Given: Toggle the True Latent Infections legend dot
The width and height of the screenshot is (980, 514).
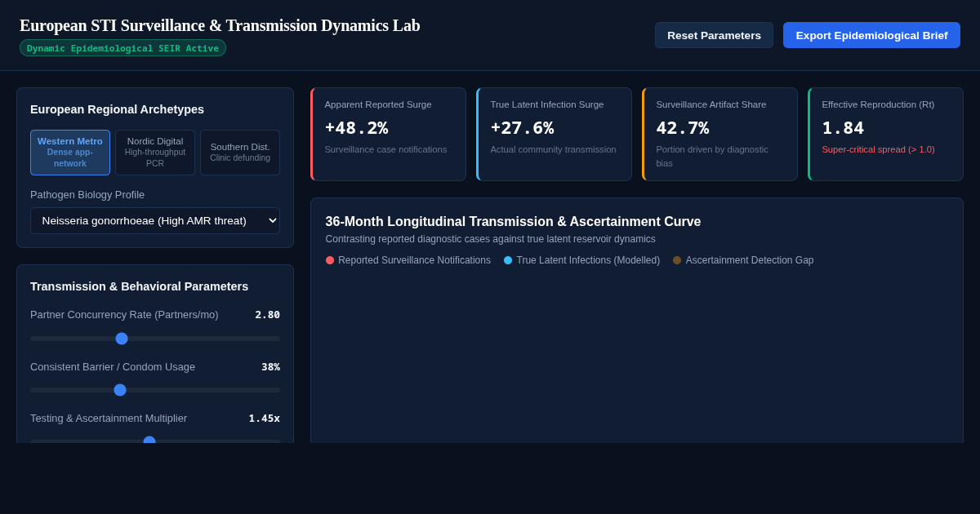Looking at the screenshot, I should coord(508,260).
